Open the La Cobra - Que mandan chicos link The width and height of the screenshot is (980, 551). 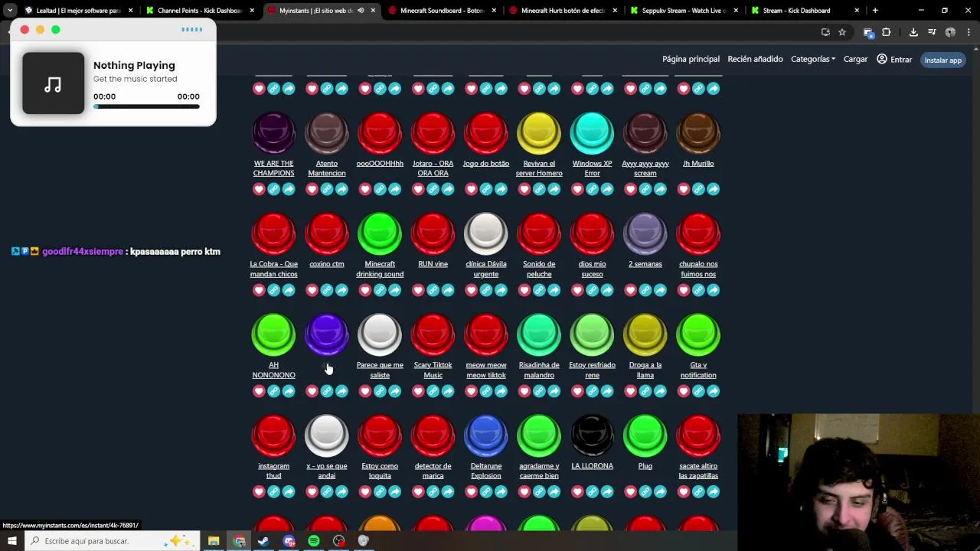click(x=273, y=269)
